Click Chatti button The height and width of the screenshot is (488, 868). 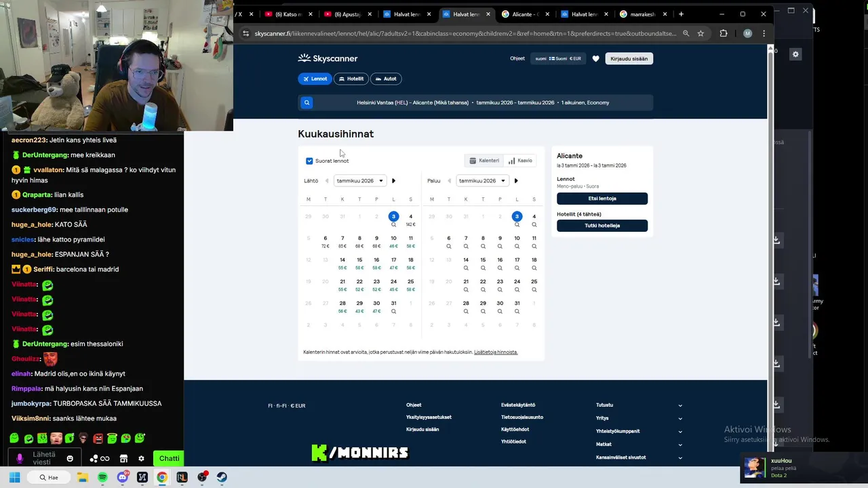coord(169,459)
